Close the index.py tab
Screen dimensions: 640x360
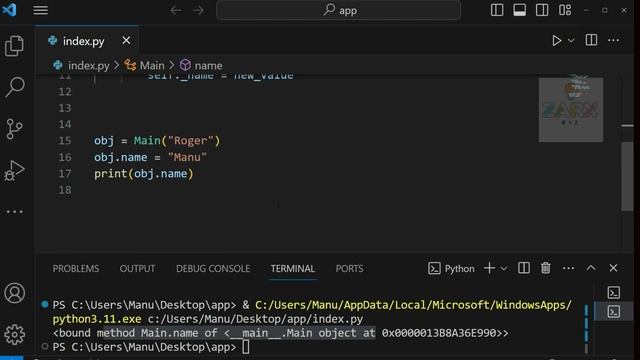tap(126, 40)
